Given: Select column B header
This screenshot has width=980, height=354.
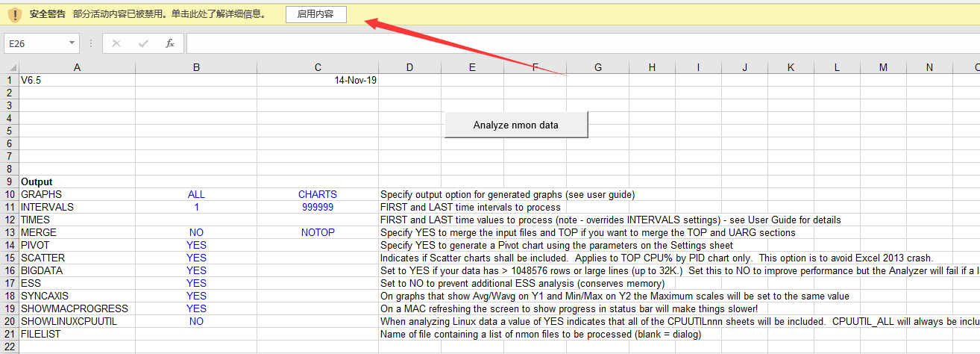Looking at the screenshot, I should point(196,67).
